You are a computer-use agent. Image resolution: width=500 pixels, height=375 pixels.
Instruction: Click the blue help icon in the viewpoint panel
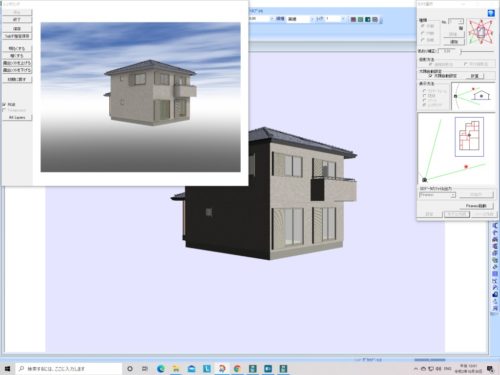[x=491, y=13]
